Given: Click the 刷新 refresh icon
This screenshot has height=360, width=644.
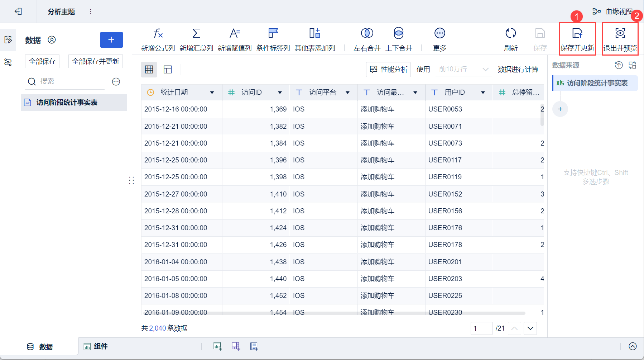Looking at the screenshot, I should (510, 33).
